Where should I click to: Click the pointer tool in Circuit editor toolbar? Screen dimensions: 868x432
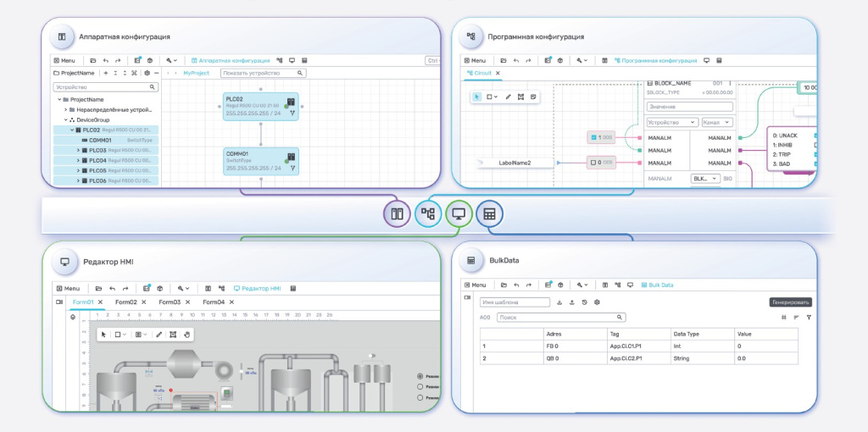(x=477, y=97)
